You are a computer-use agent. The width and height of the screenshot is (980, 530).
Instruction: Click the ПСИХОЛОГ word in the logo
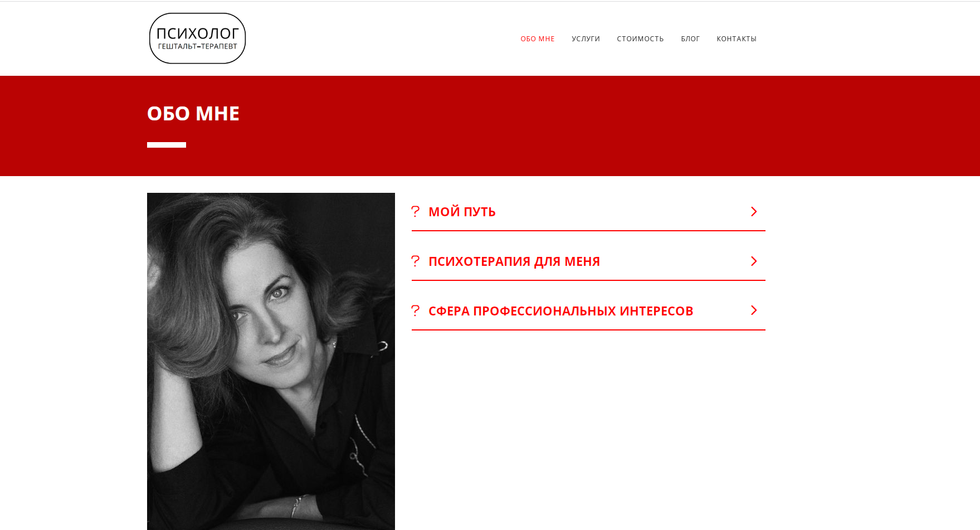(197, 33)
